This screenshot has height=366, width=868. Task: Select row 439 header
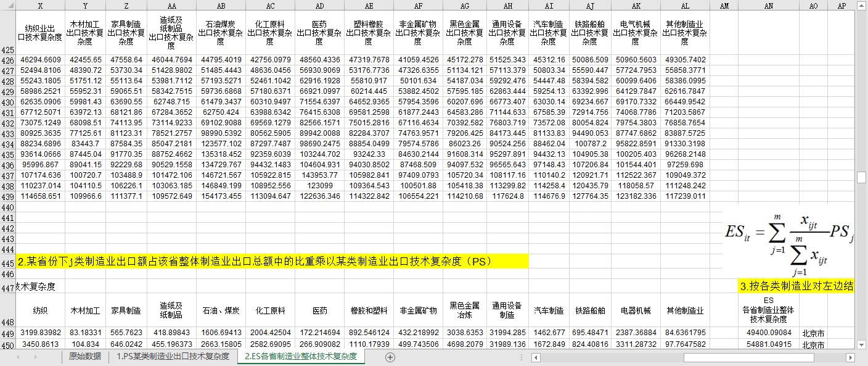pos(8,196)
